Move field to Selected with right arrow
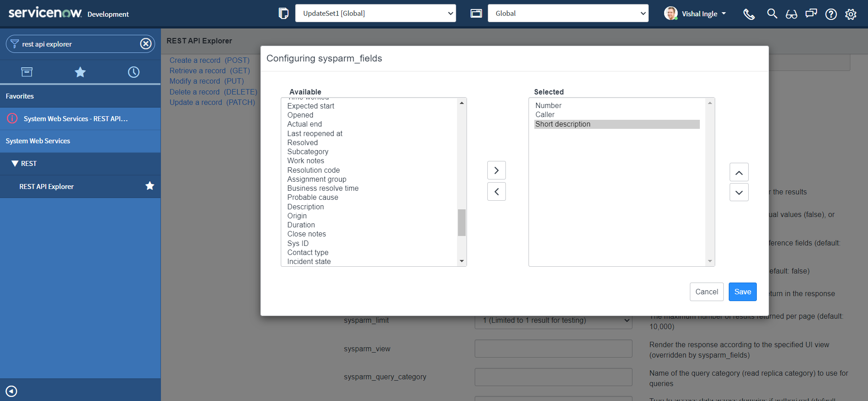Screen dimensions: 868x401 (496, 170)
